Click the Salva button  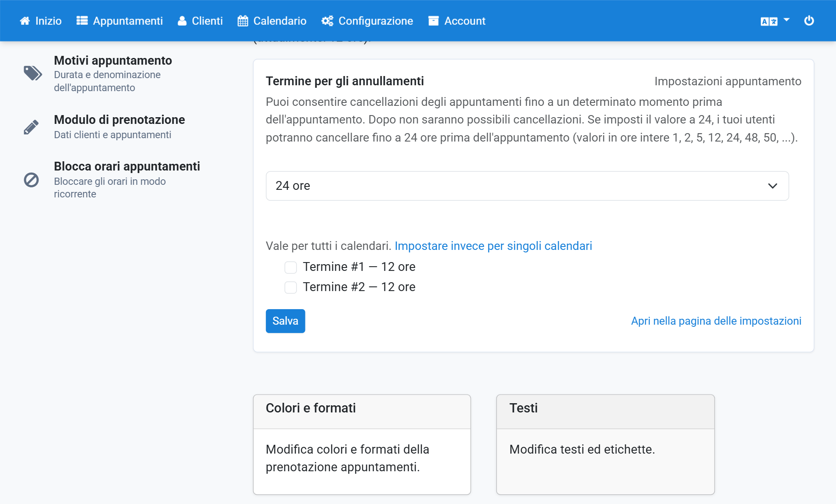click(285, 321)
